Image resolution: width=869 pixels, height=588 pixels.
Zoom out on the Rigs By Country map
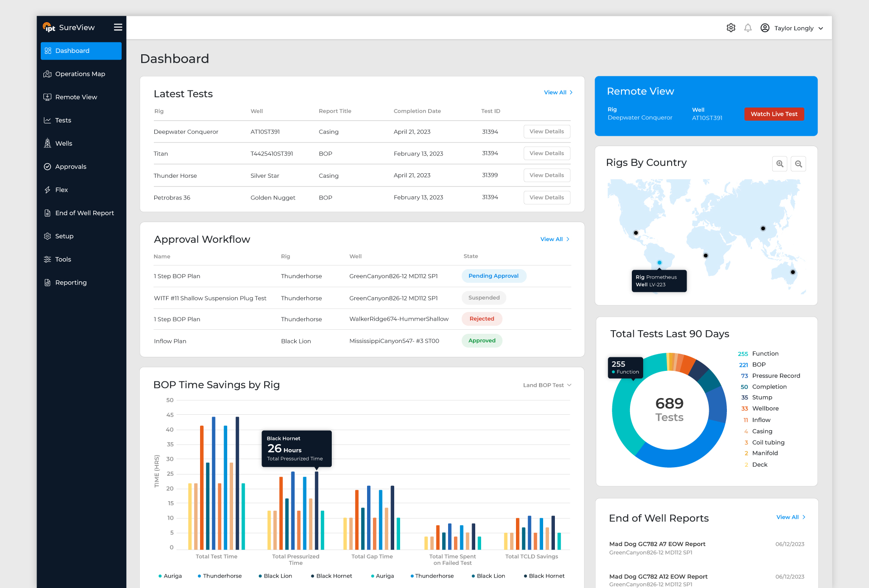(x=798, y=164)
